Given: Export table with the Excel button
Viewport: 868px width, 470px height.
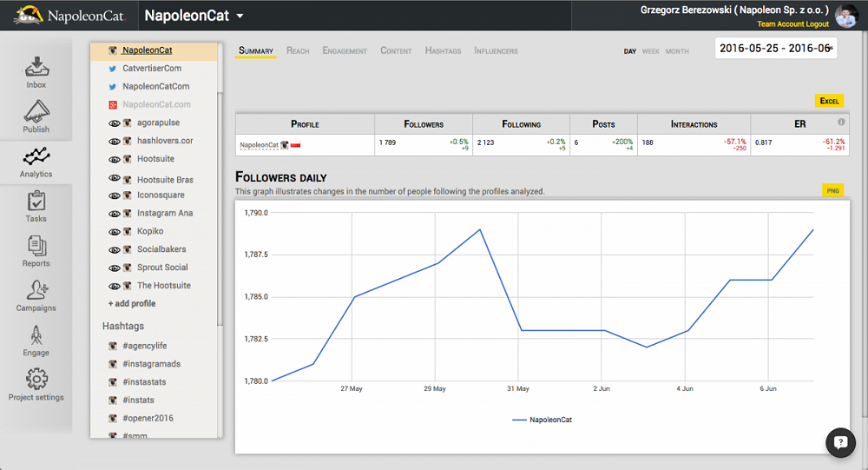Looking at the screenshot, I should (x=829, y=101).
